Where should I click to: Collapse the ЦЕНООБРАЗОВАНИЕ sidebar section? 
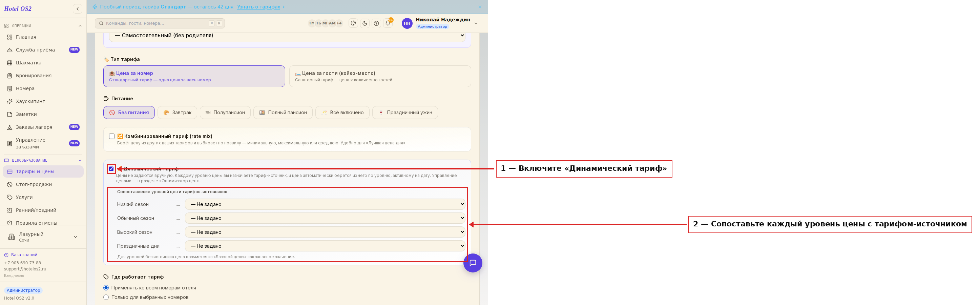point(80,161)
